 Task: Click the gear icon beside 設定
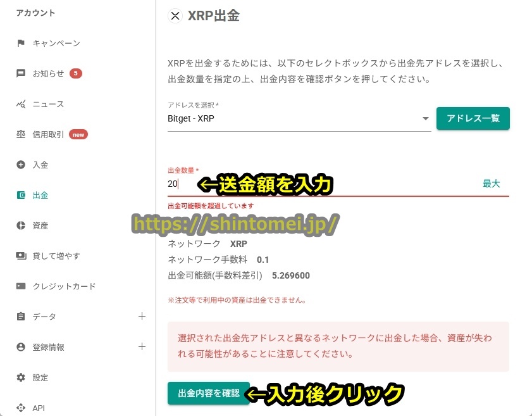(x=21, y=377)
